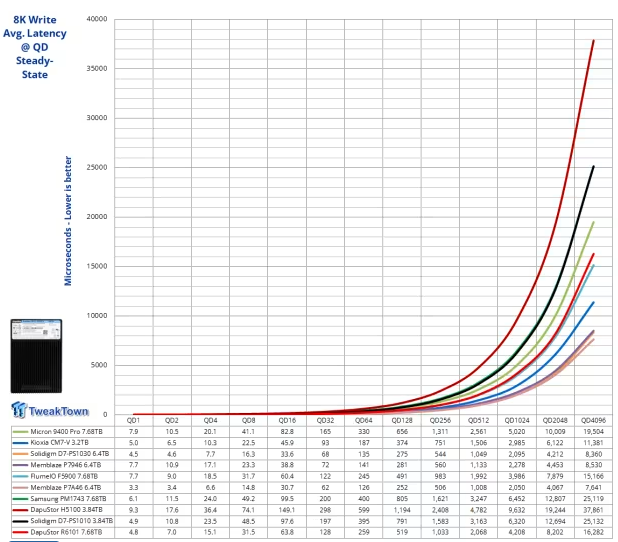Image resolution: width=618 pixels, height=542 pixels.
Task: Click the 40000 y-axis label
Action: (x=97, y=19)
